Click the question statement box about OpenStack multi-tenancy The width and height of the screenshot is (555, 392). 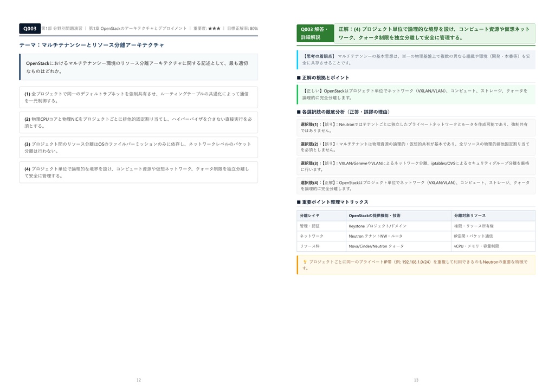point(138,67)
